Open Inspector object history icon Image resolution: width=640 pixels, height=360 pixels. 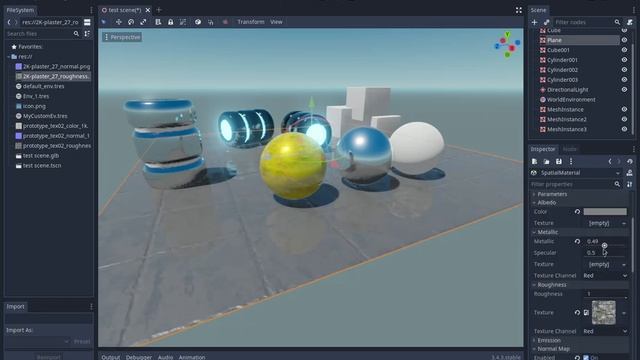(630, 162)
